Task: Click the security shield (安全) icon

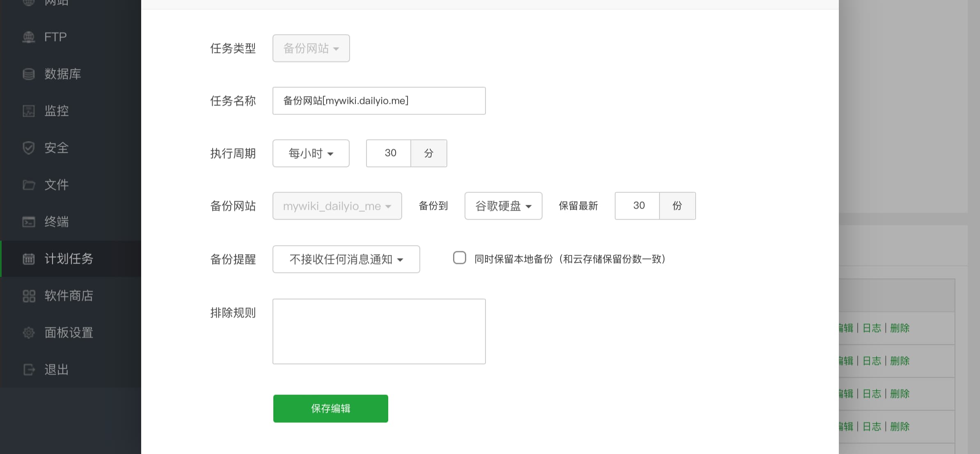Action: click(x=28, y=148)
